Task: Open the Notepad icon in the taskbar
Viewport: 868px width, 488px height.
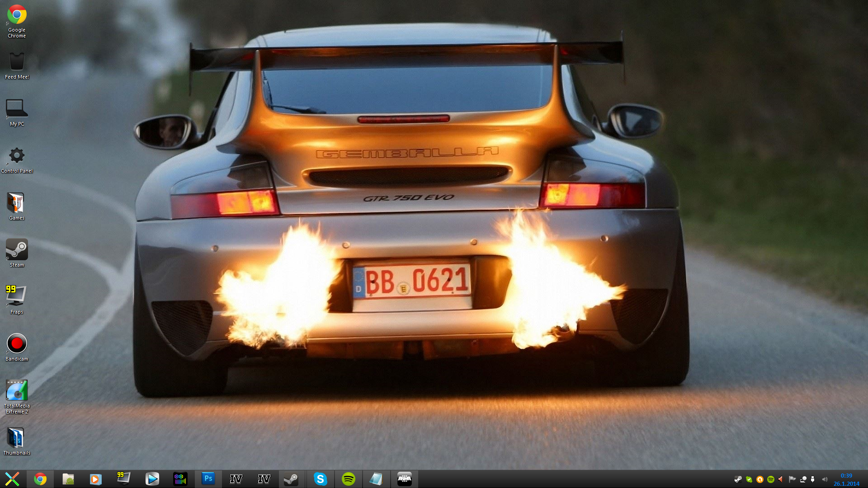Action: [x=376, y=479]
